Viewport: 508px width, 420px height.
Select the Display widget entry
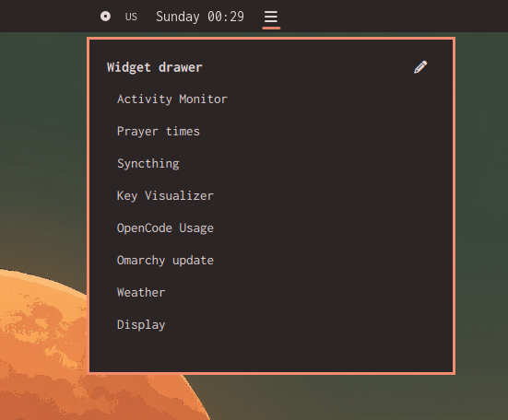pyautogui.click(x=141, y=325)
